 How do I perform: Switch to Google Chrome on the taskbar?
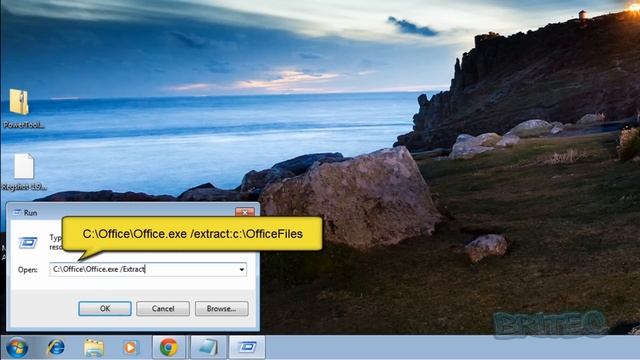[169, 347]
